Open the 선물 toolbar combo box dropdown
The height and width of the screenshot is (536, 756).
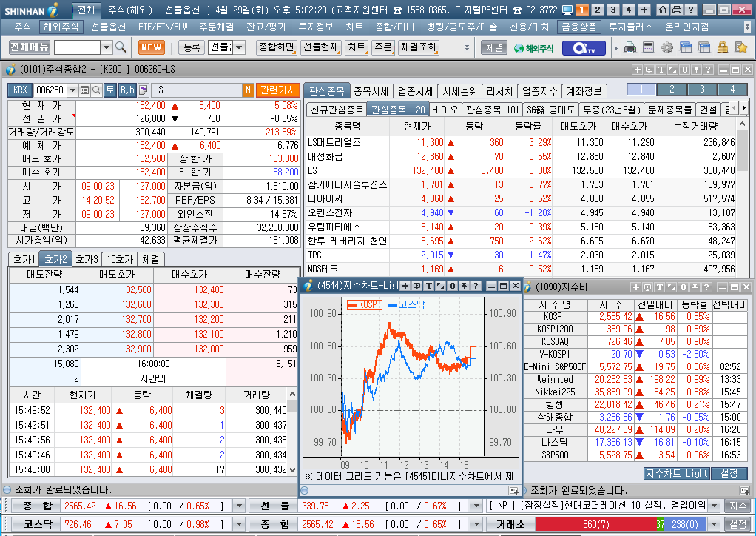tap(239, 47)
